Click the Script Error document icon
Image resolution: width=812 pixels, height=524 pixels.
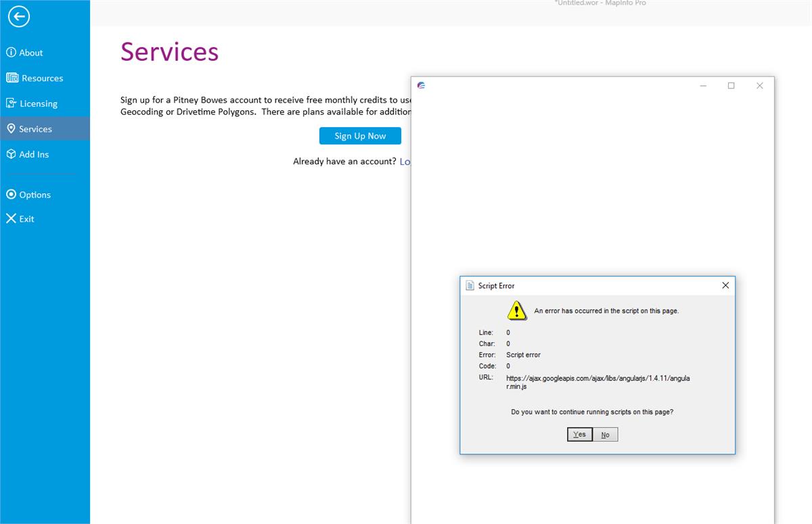(x=470, y=285)
